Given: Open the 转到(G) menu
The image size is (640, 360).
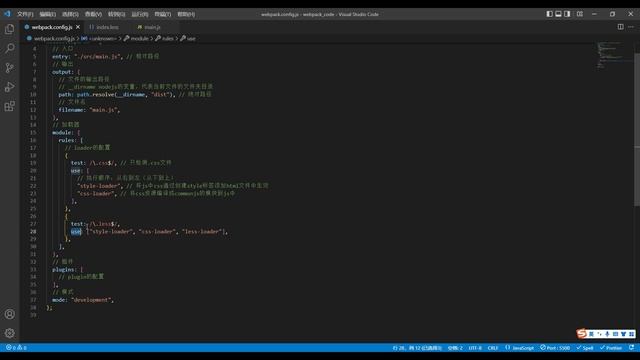Looking at the screenshot, I should [x=116, y=14].
